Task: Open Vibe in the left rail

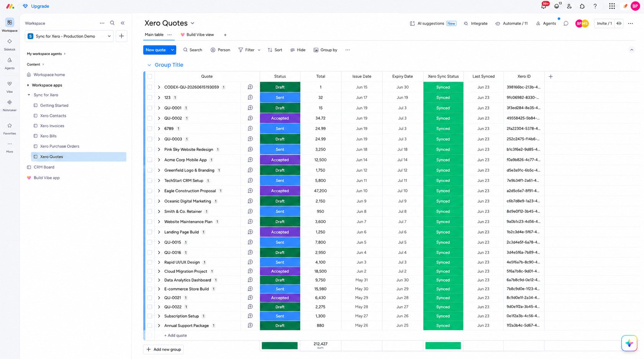Action: point(10,87)
